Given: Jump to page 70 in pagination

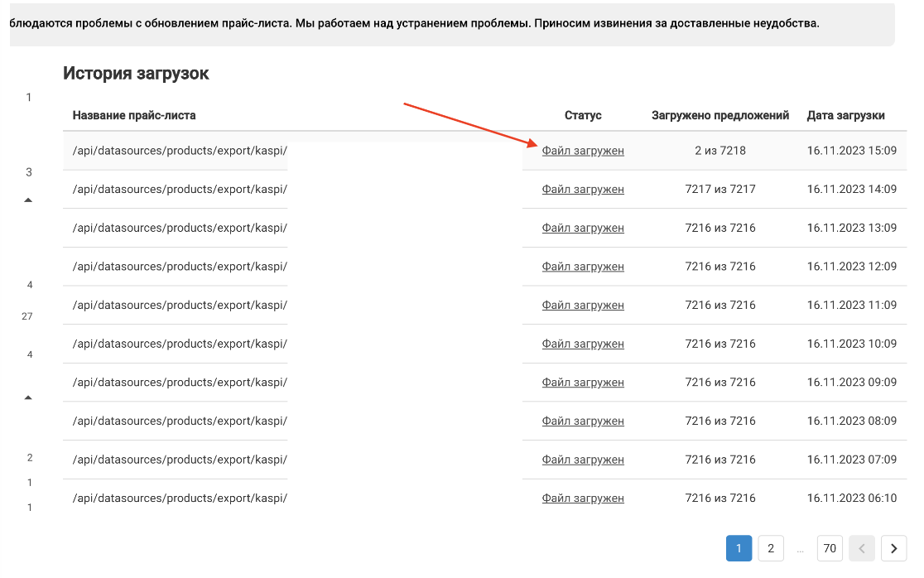Looking at the screenshot, I should [x=830, y=548].
